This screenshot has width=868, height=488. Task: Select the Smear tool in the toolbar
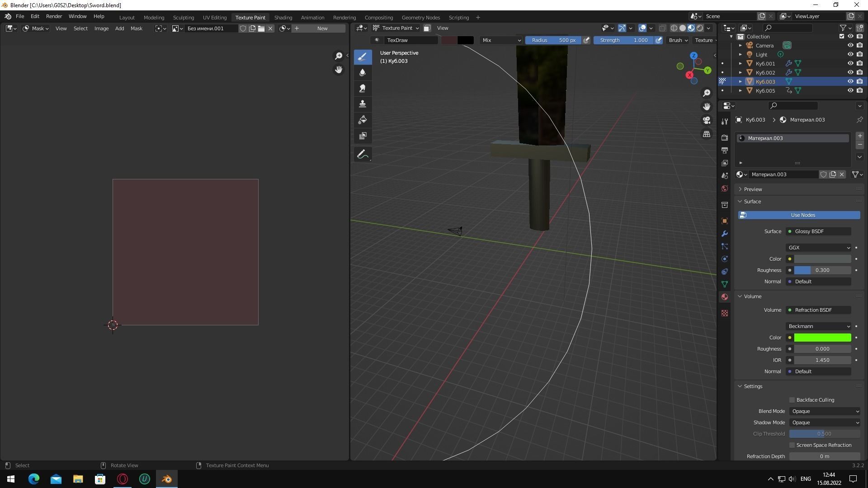pyautogui.click(x=362, y=88)
